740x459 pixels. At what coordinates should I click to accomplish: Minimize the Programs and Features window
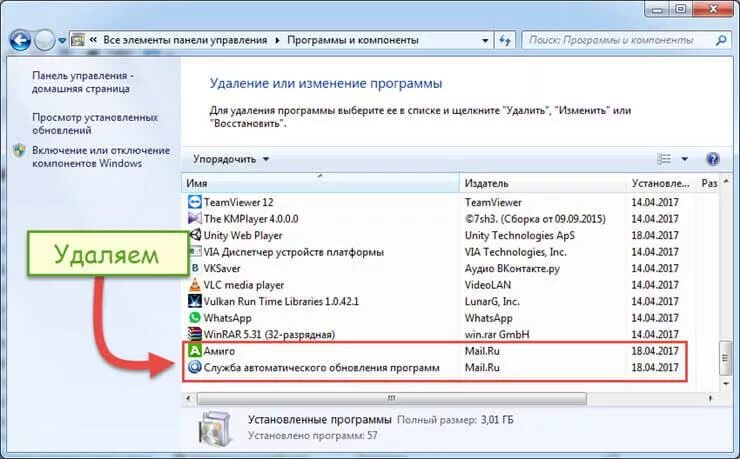(x=659, y=9)
